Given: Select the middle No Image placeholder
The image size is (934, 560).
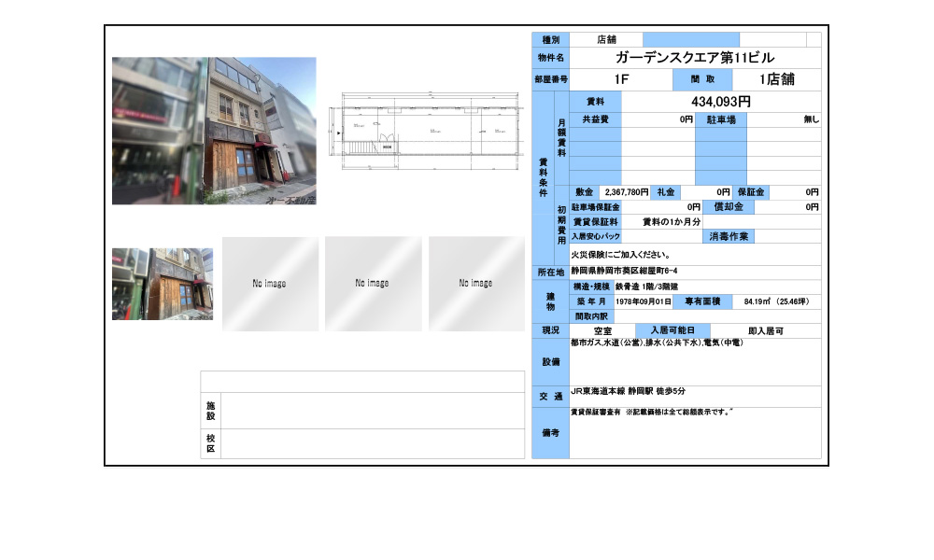Looking at the screenshot, I should [x=373, y=282].
